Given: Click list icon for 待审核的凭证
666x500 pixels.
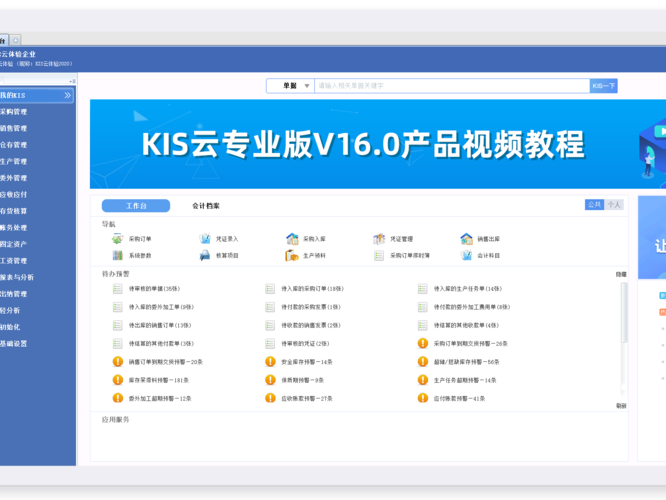Looking at the screenshot, I should pyautogui.click(x=270, y=343).
